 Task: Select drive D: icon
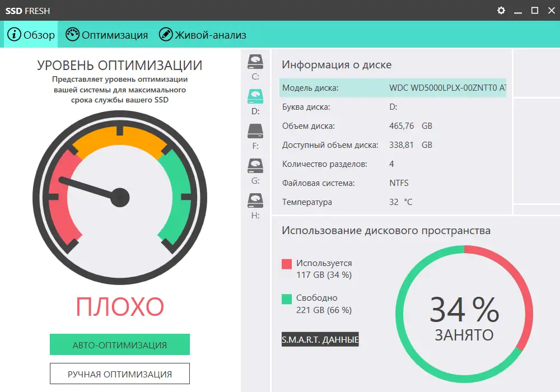[x=255, y=96]
